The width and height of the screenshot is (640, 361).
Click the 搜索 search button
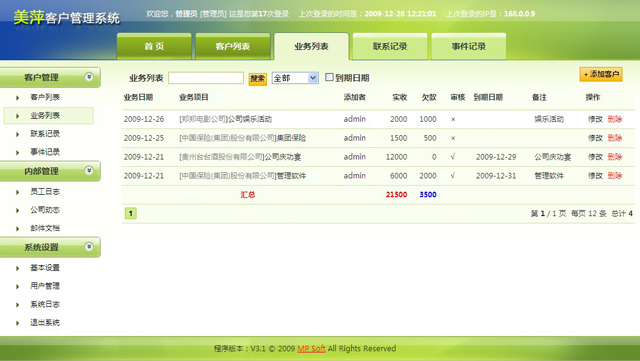(x=258, y=78)
